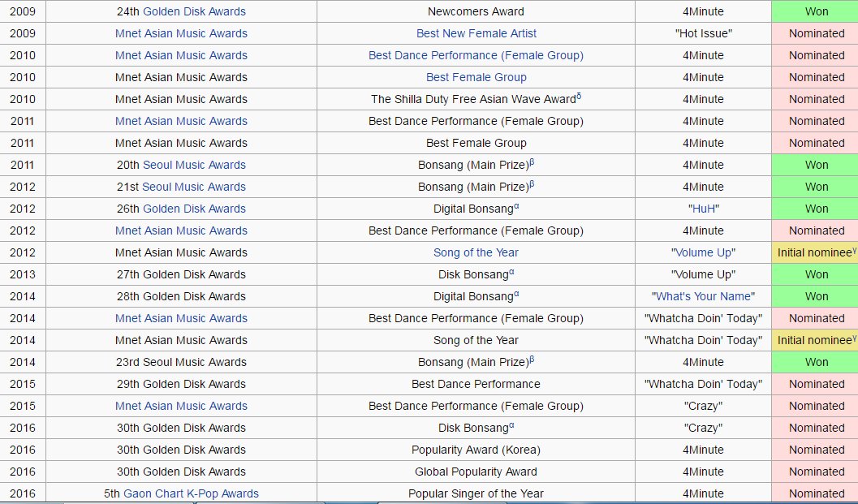
Task: Select "Crazy" cell in Disk Bonsang 2016 row
Action: pos(703,428)
